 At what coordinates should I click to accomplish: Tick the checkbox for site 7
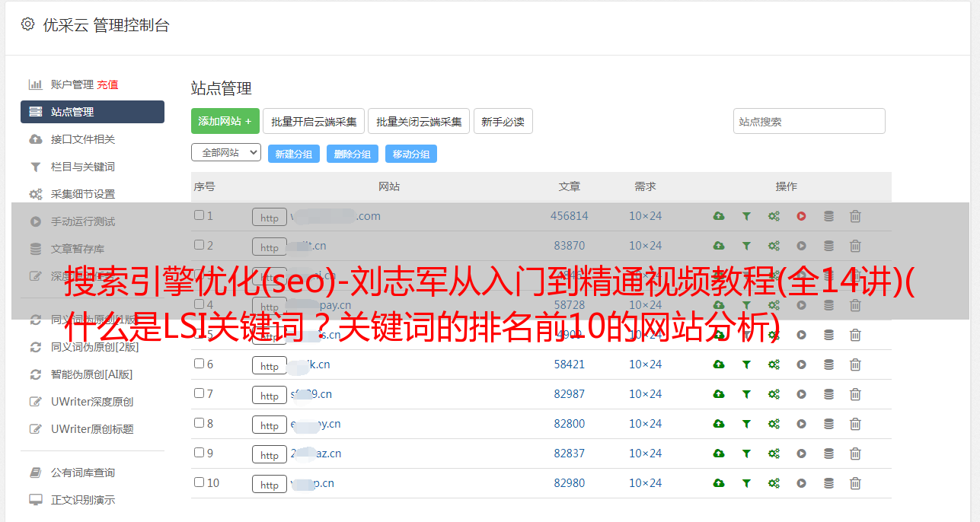click(199, 393)
